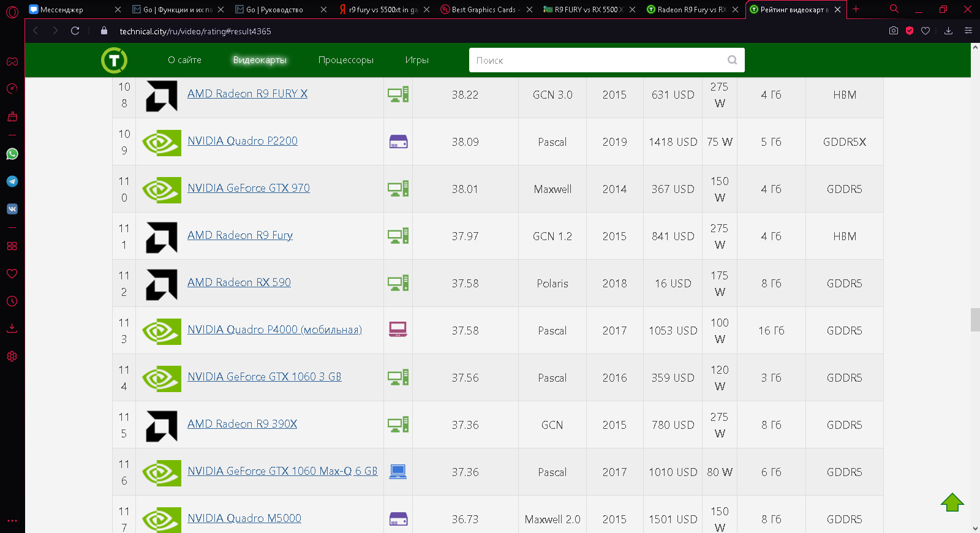Open history clock icon in sidebar
980x533 pixels.
tap(12, 301)
